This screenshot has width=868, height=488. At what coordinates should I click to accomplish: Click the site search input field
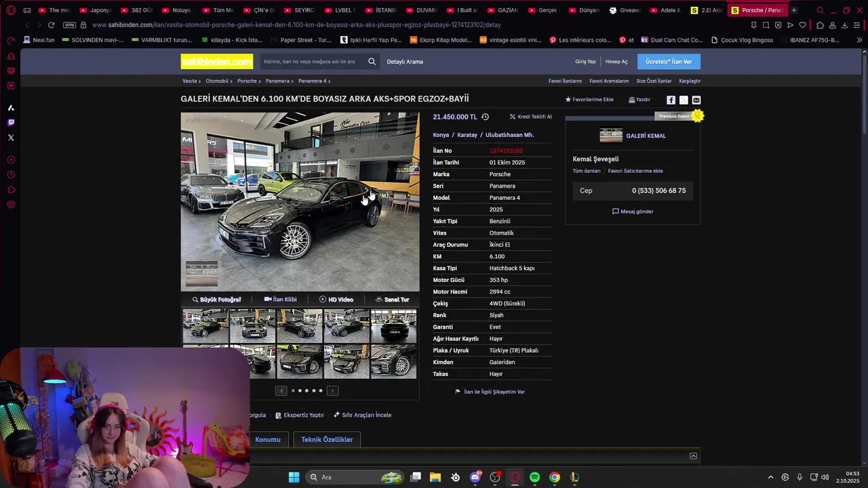point(313,62)
